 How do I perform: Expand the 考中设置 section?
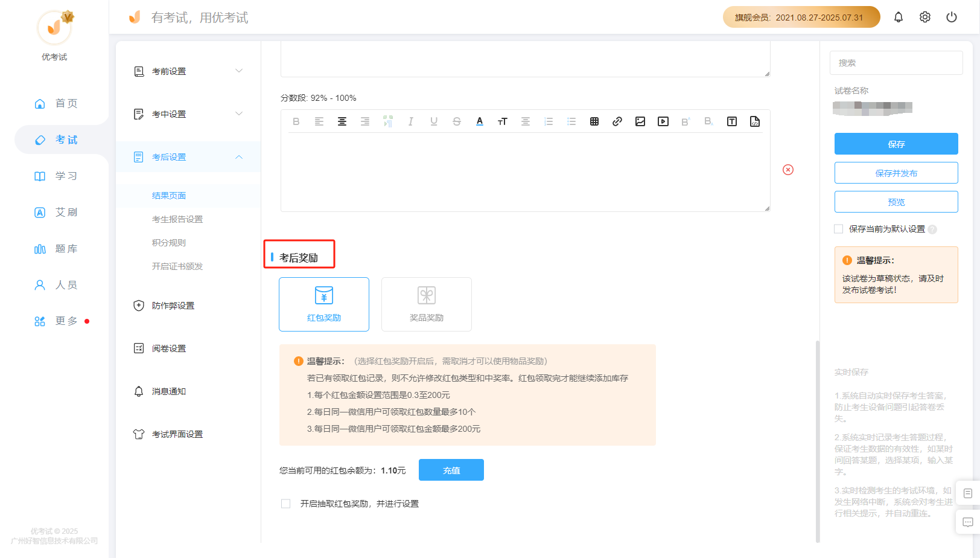pos(188,114)
